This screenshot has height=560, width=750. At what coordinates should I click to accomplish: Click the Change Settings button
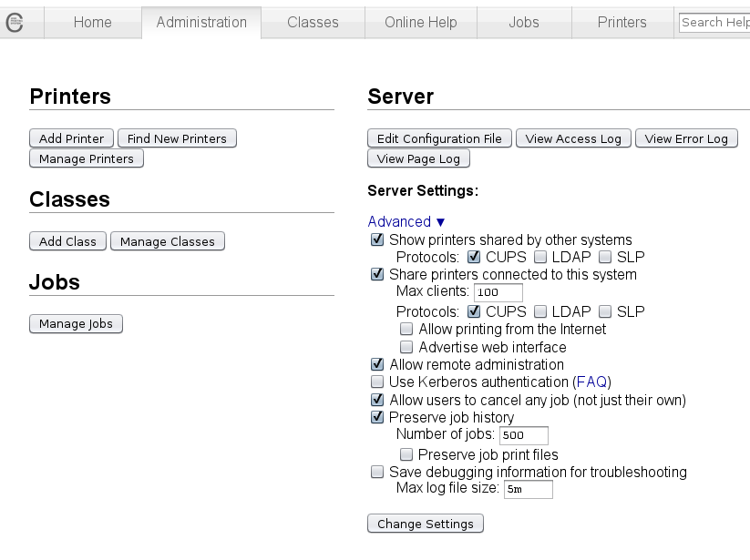pyautogui.click(x=425, y=524)
